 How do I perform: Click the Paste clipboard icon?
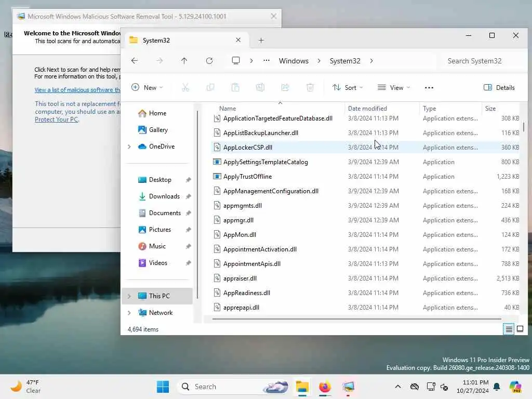tap(235, 87)
